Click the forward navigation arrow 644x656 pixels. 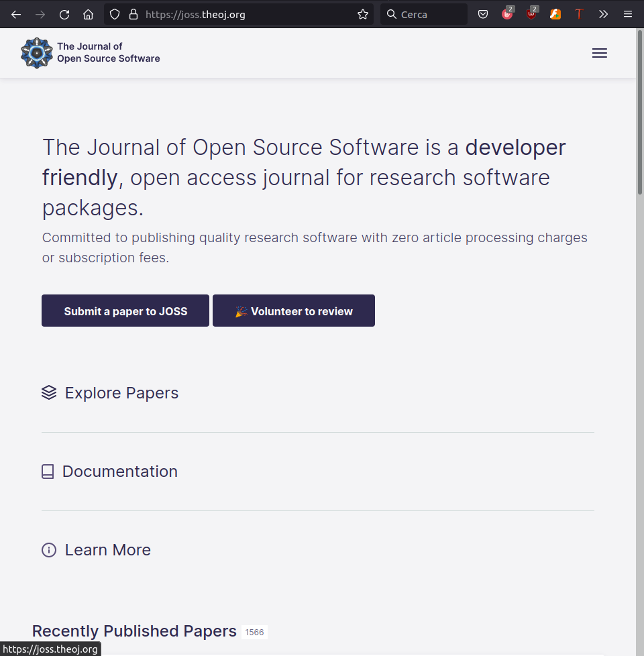coord(40,15)
